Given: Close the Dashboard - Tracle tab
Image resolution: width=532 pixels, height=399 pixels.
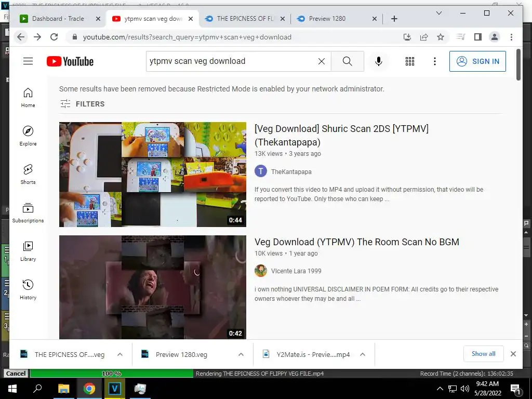Looking at the screenshot, I should [x=98, y=19].
